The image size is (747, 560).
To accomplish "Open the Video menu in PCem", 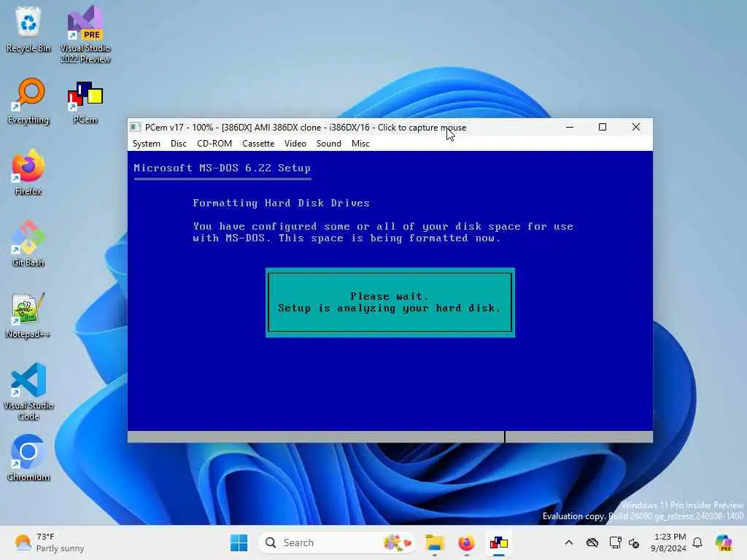I will [295, 144].
